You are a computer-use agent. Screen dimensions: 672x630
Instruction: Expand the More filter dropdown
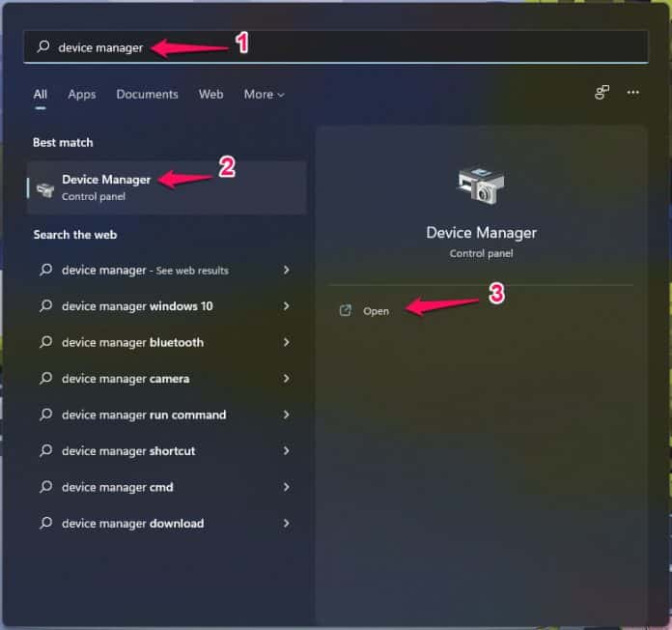click(x=264, y=95)
